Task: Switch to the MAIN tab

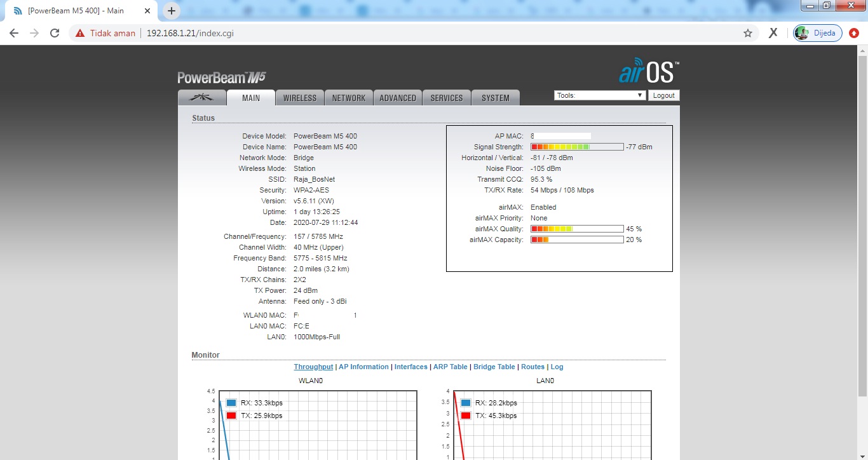Action: 251,98
